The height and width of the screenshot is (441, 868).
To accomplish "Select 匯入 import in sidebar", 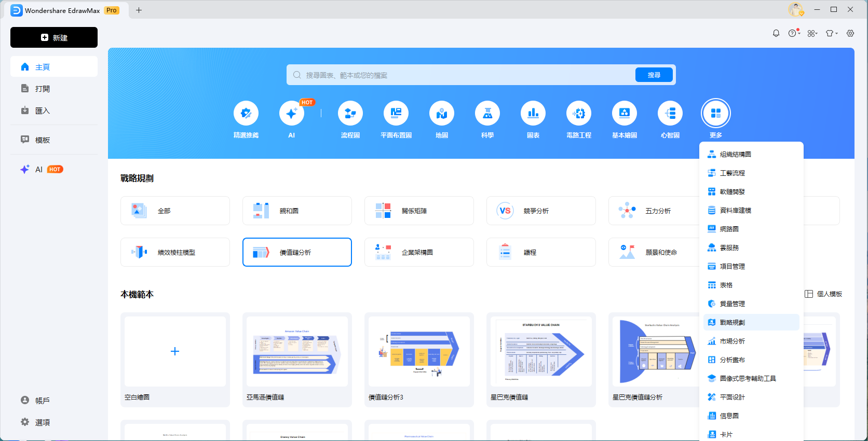I will click(x=54, y=111).
